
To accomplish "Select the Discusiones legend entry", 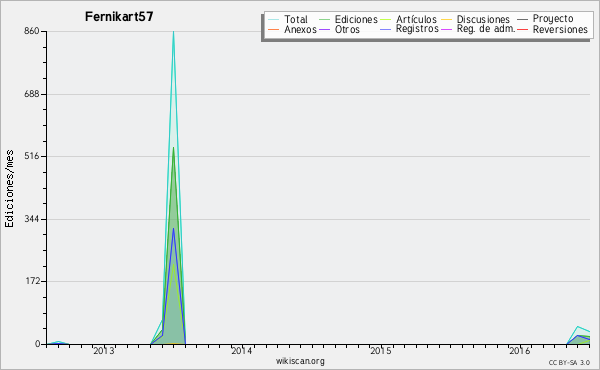I will pos(476,20).
